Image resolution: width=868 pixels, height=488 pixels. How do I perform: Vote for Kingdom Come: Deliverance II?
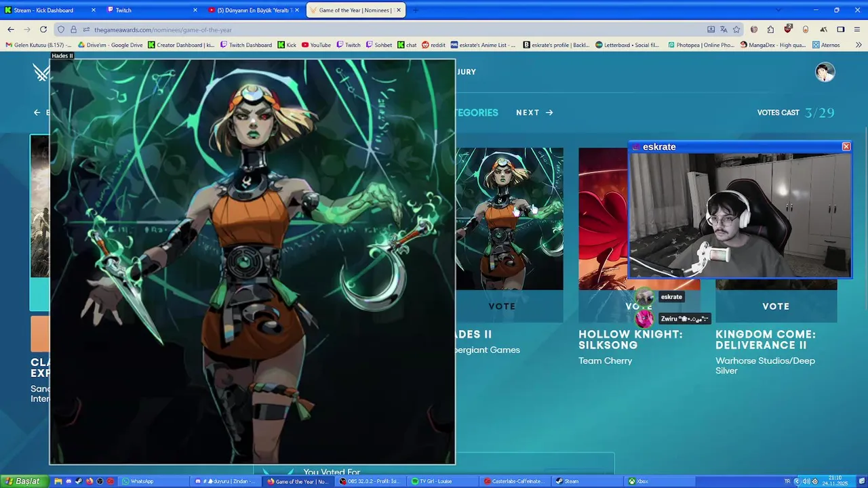(776, 306)
